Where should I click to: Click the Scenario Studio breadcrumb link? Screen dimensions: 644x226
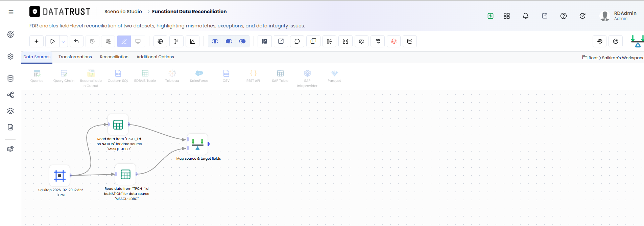click(123, 12)
